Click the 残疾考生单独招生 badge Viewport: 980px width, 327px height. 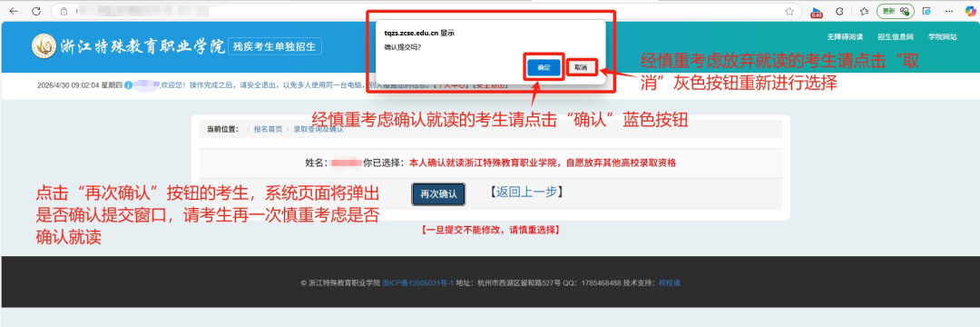[x=275, y=46]
